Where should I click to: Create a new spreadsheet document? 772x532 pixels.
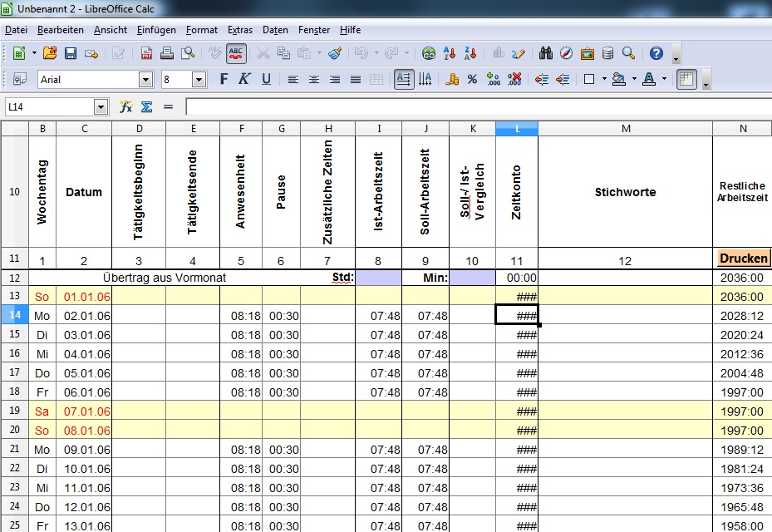click(19, 53)
